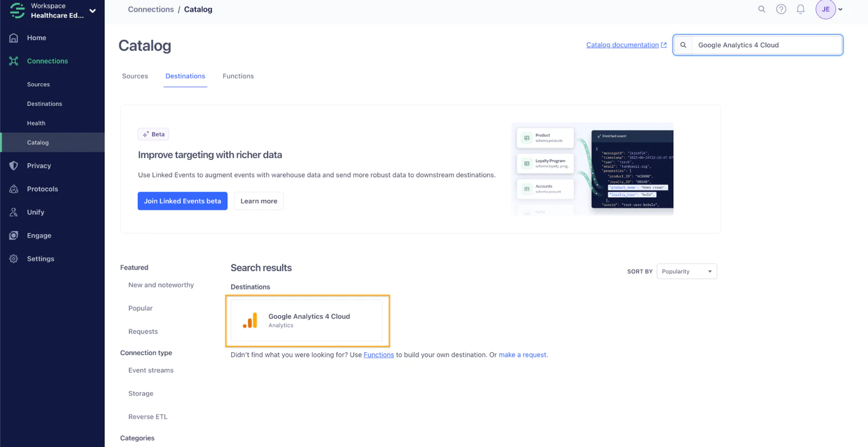Click Connections in the breadcrumb
Screen dimensions: 868x447
click(151, 9)
